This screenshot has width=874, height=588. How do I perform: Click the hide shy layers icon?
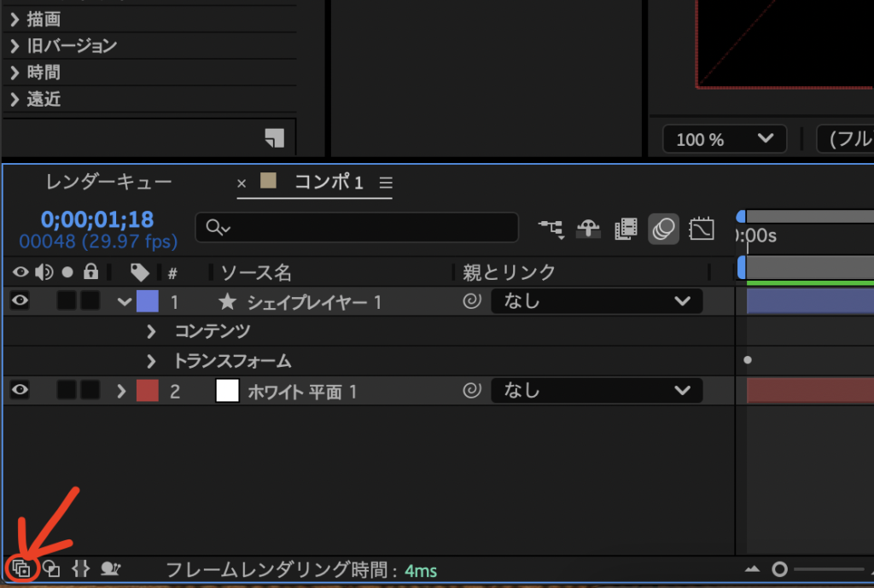pyautogui.click(x=589, y=229)
